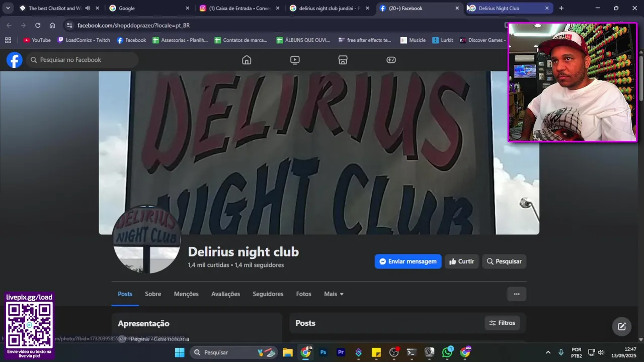Open the Avaliações tab
Screen dimensions: 644x362
coord(225,294)
